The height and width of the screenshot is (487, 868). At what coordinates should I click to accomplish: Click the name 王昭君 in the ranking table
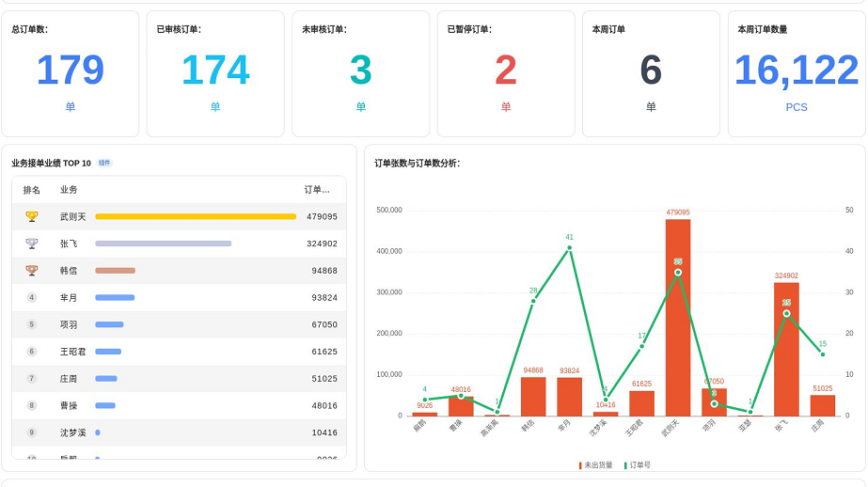pyautogui.click(x=73, y=352)
